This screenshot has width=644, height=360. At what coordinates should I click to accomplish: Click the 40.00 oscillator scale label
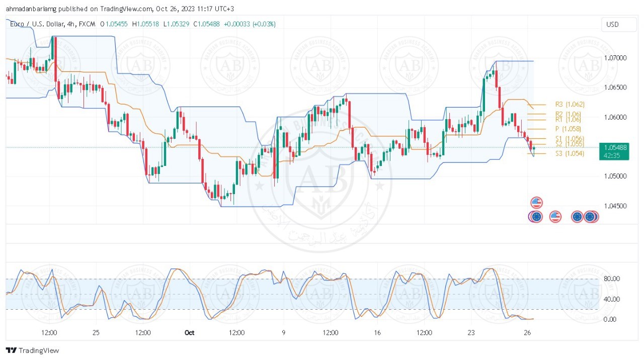point(611,299)
